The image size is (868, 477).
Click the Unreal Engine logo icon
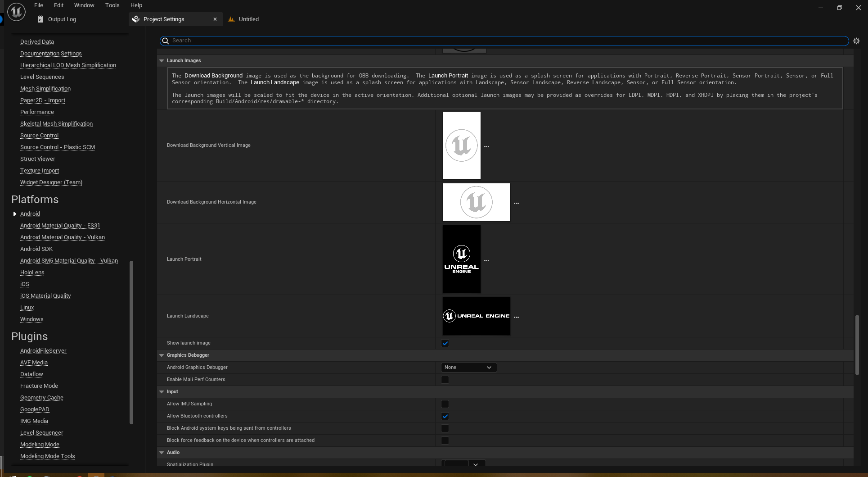(x=16, y=12)
